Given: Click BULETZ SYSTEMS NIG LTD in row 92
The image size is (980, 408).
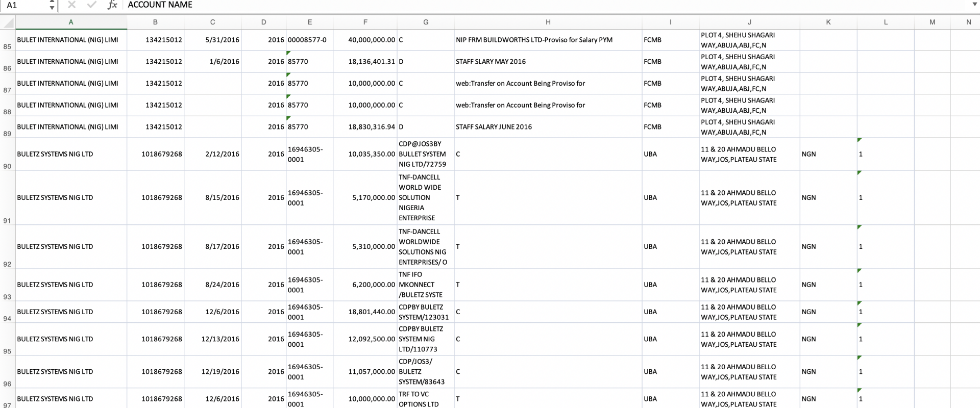Looking at the screenshot, I should [x=71, y=247].
